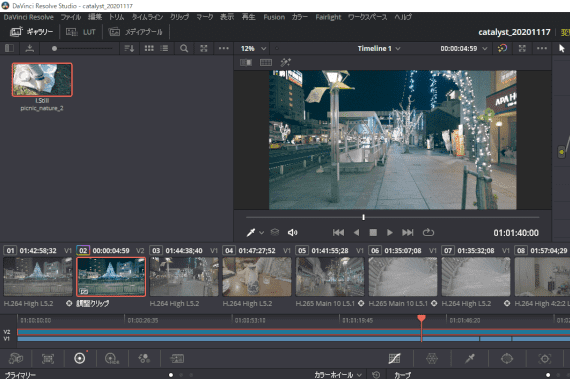Viewport: 570px width, 379px height.
Task: Open the Color Warper palette icon
Action: [x=432, y=359]
